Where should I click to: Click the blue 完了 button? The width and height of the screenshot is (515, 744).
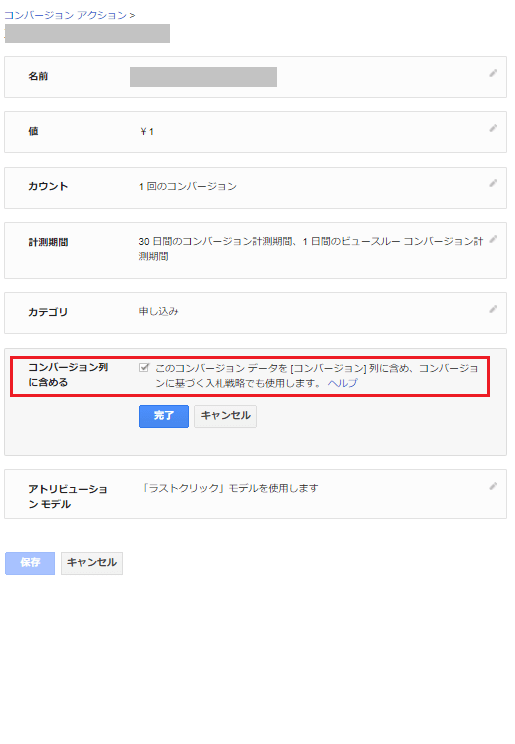pyautogui.click(x=164, y=416)
